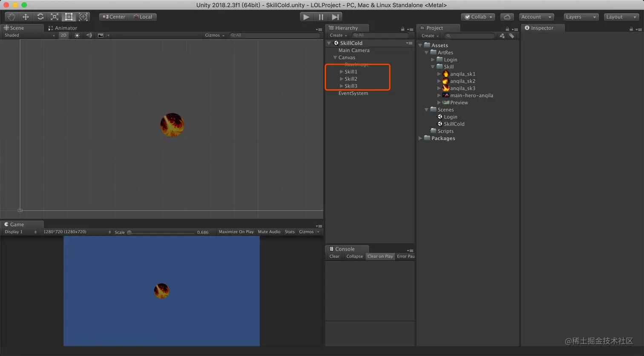The height and width of the screenshot is (356, 644).
Task: Select the Scale tool
Action: (55, 17)
